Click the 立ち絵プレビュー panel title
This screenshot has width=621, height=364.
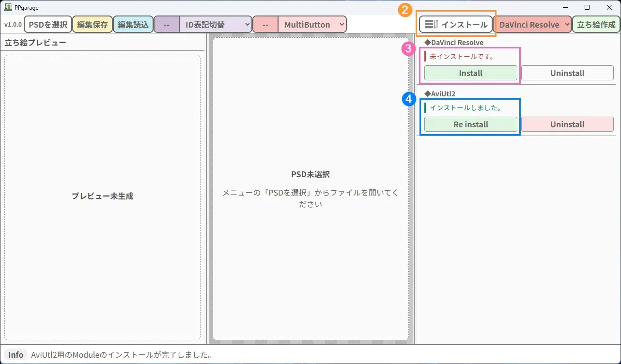pyautogui.click(x=35, y=43)
